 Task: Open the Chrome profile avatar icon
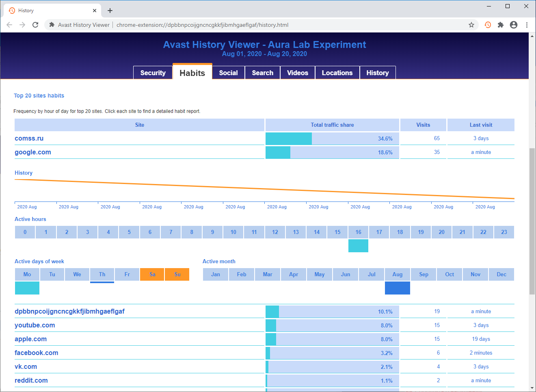click(x=514, y=25)
